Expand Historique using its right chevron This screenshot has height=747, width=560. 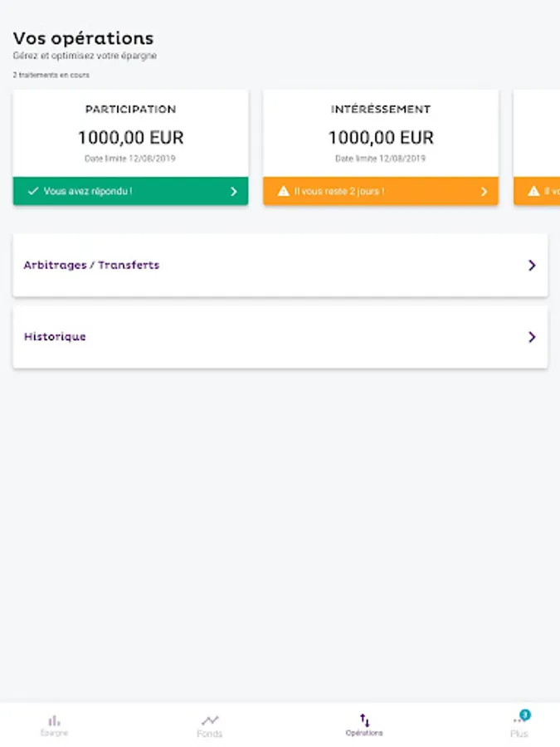(532, 337)
